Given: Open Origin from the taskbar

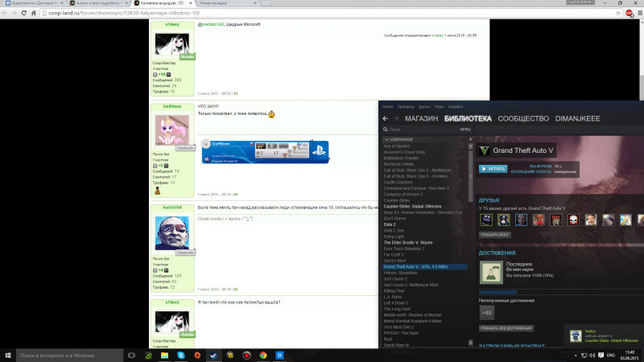Looking at the screenshot, I should point(197,356).
